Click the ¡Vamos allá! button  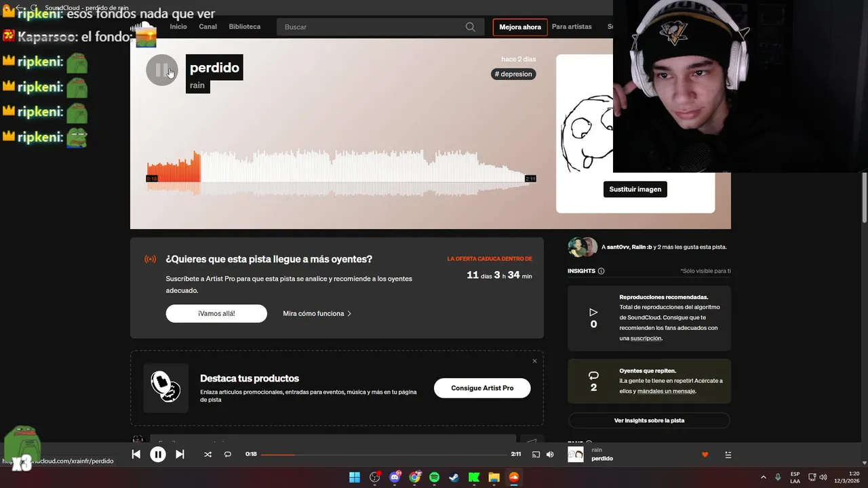click(x=216, y=313)
